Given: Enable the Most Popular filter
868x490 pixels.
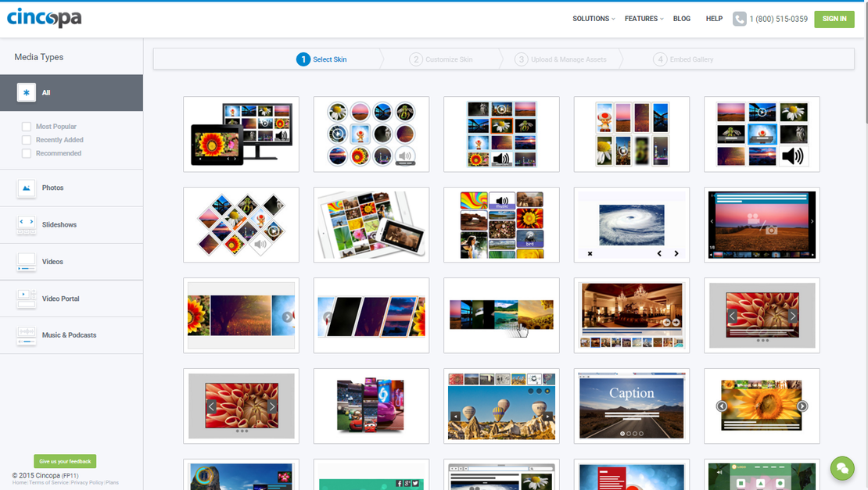Looking at the screenshot, I should (x=24, y=126).
